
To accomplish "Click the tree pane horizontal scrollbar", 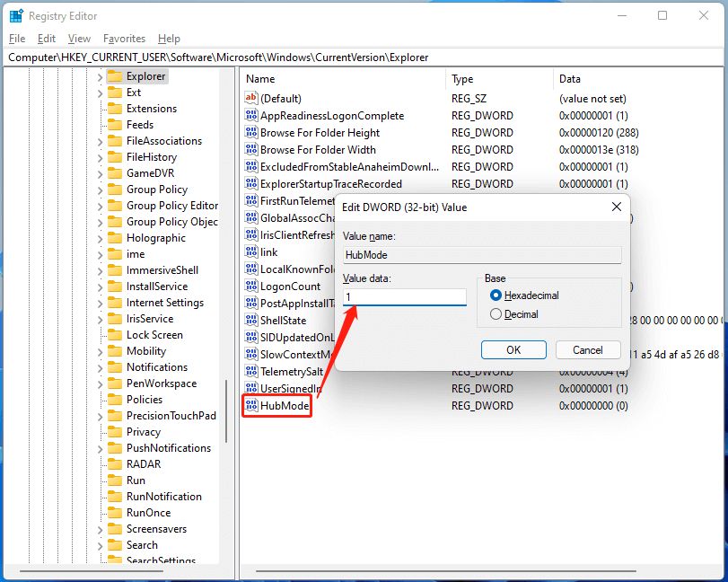I will click(91, 571).
